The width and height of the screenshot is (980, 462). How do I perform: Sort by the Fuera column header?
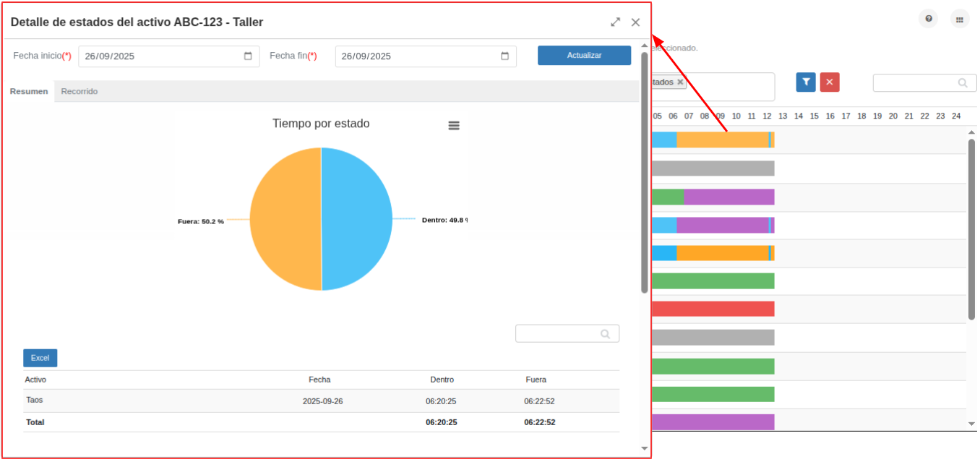(x=536, y=380)
